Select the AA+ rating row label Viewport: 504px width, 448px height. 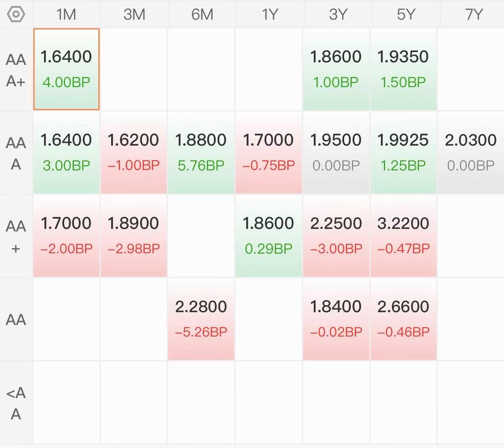pyautogui.click(x=16, y=236)
